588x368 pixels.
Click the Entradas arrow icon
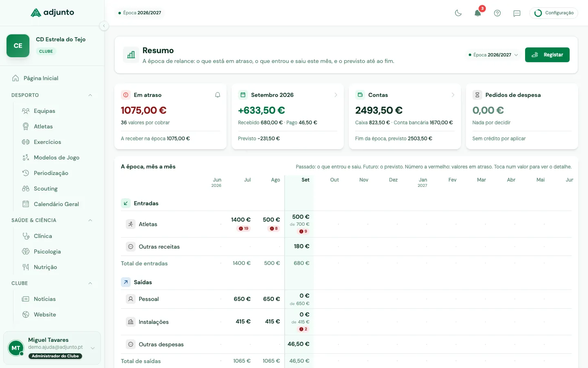pyautogui.click(x=126, y=203)
